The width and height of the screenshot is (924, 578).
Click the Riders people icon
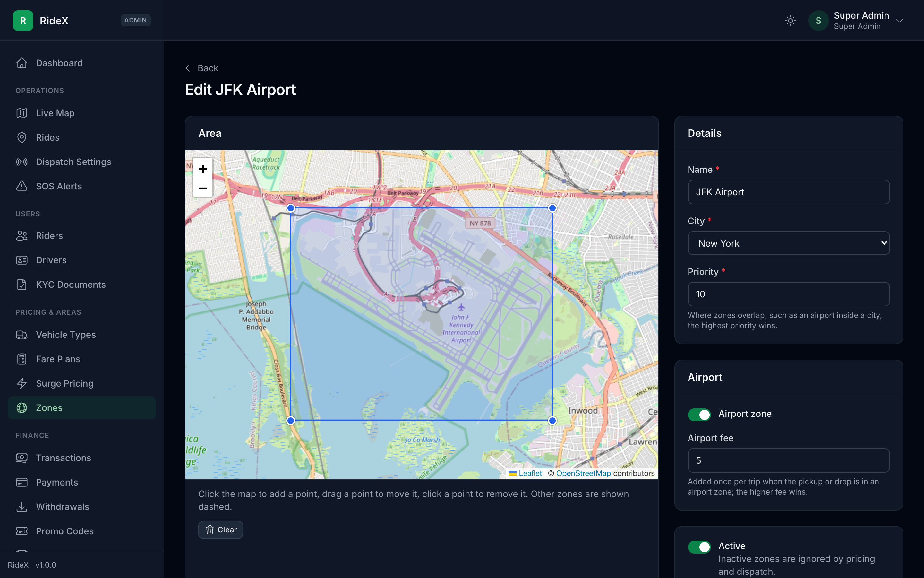pyautogui.click(x=22, y=236)
